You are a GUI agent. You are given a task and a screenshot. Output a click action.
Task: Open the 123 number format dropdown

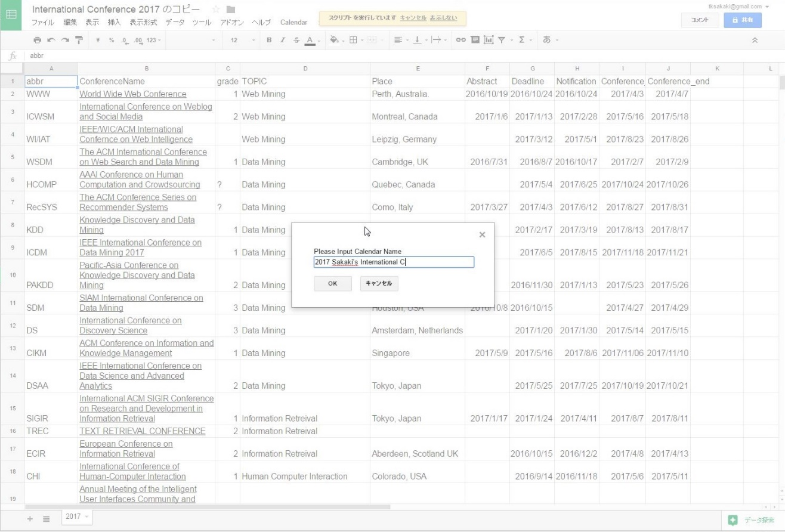click(x=154, y=40)
